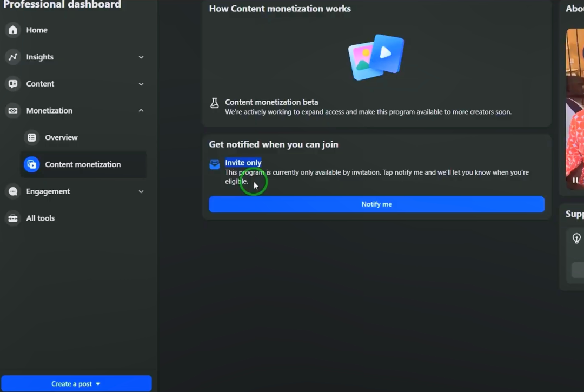This screenshot has height=392, width=584.
Task: Select the Content monetization menu item
Action: pos(83,164)
